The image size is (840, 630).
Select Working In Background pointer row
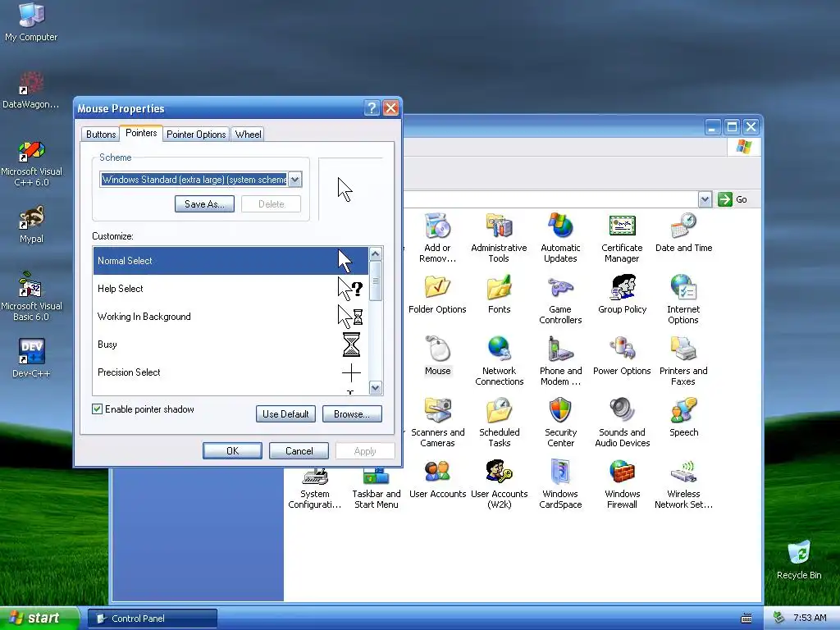[x=231, y=317]
